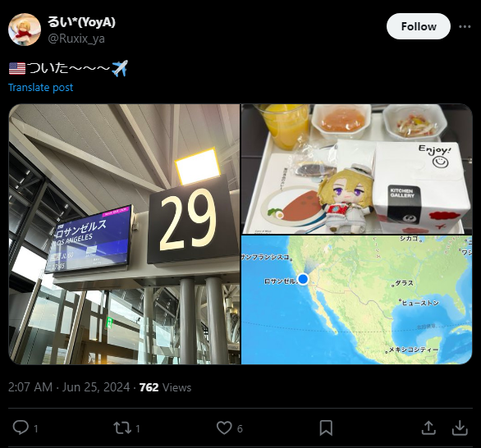This screenshot has width=481, height=448.
Task: Bookmark this post
Action: point(326,427)
